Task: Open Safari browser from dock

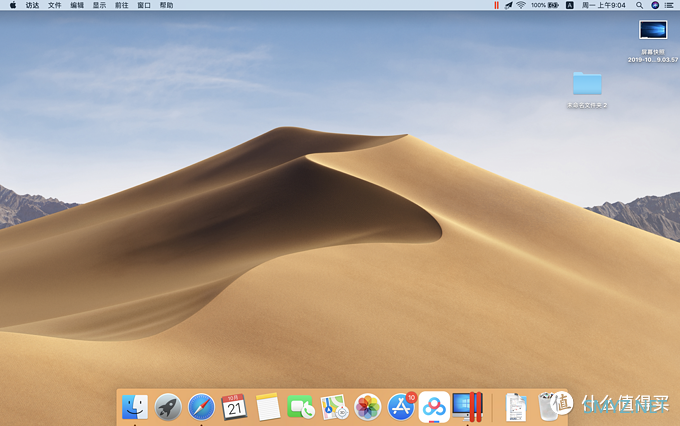Action: point(201,407)
